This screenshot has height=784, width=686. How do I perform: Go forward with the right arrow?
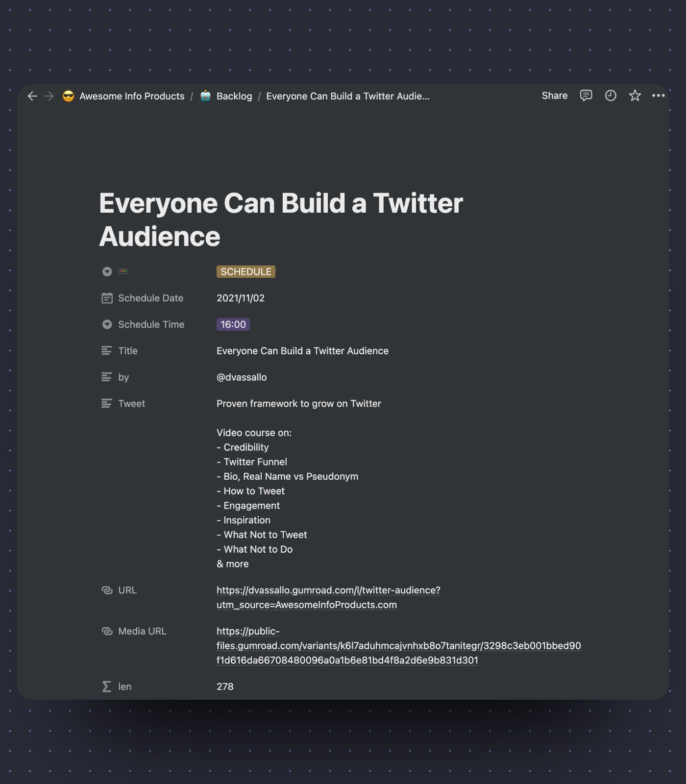pyautogui.click(x=49, y=96)
